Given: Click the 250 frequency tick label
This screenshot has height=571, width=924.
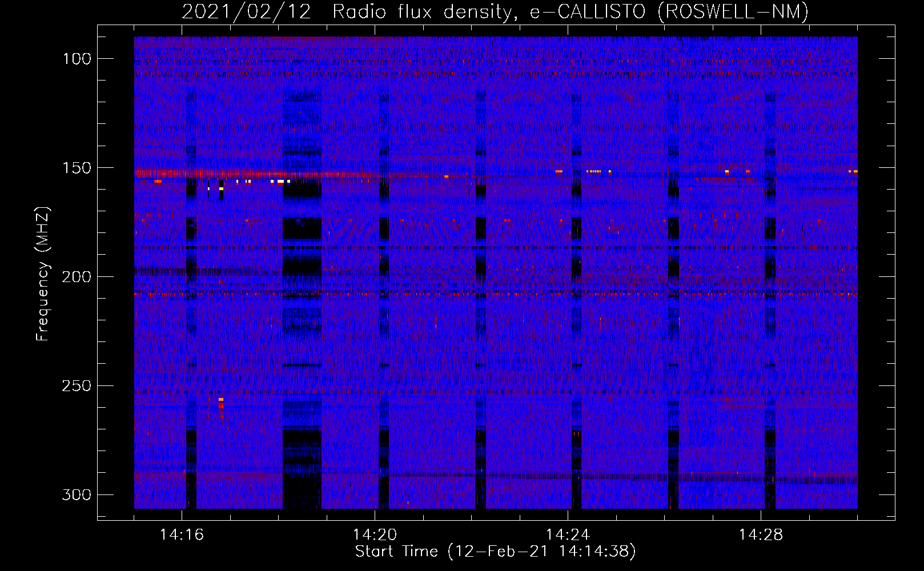Looking at the screenshot, I should [76, 386].
